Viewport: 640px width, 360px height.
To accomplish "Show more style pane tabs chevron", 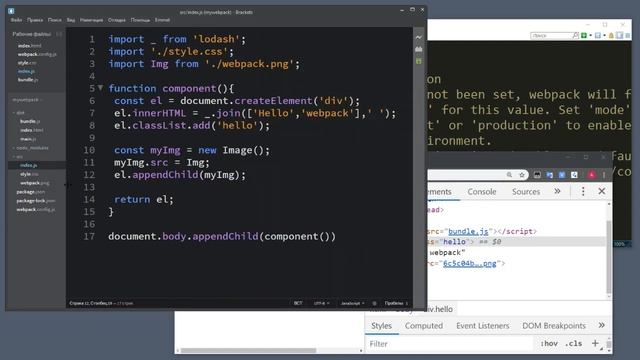I will 601,325.
